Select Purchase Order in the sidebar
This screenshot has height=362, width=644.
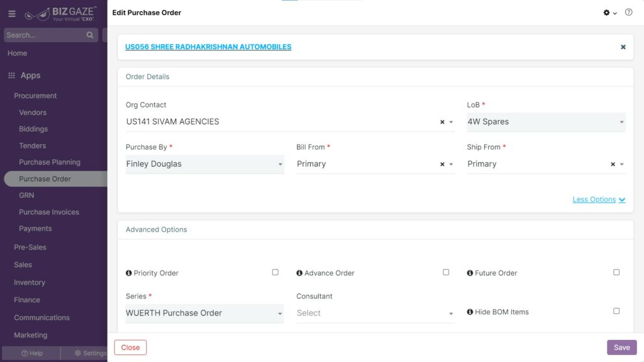pyautogui.click(x=56, y=179)
